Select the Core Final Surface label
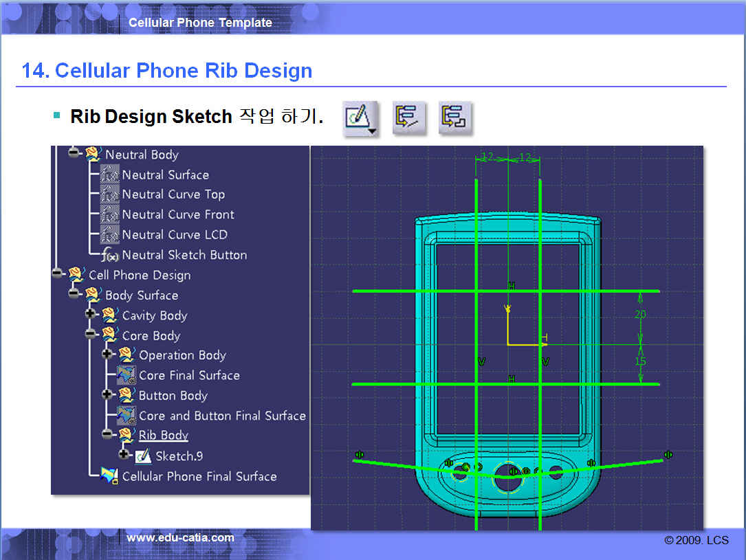Viewport: 746px width, 560px height. [x=189, y=376]
